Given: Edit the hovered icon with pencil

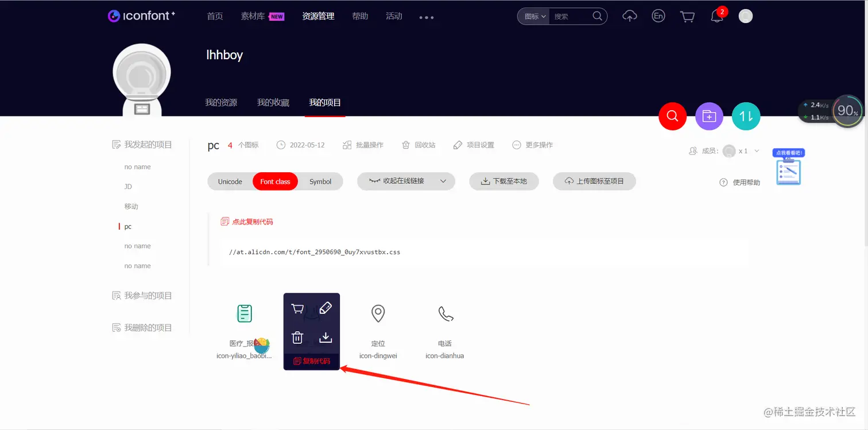Looking at the screenshot, I should [325, 308].
